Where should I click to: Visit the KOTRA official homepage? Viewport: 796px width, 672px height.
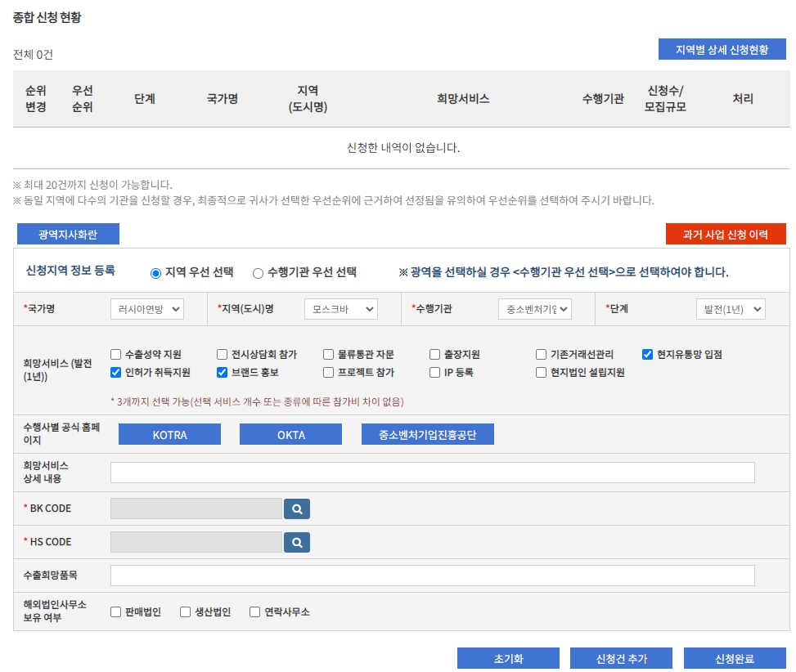pos(171,434)
